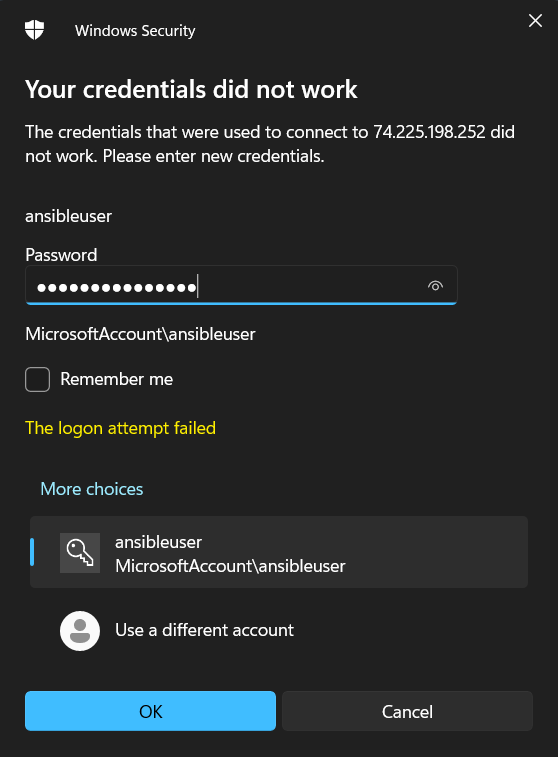Click the Your credentials did not work heading
Screen dimensions: 558x757
(191, 89)
